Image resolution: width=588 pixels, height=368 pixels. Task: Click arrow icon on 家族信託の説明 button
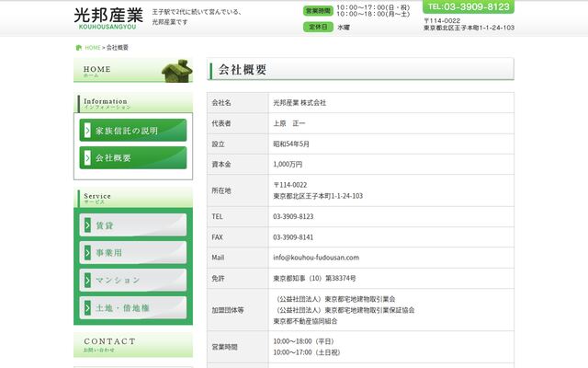pos(87,131)
